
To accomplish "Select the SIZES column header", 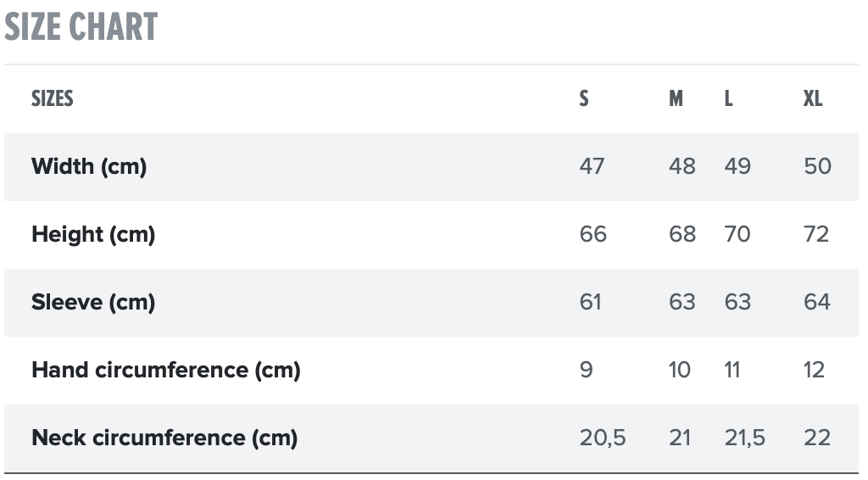I will click(53, 98).
